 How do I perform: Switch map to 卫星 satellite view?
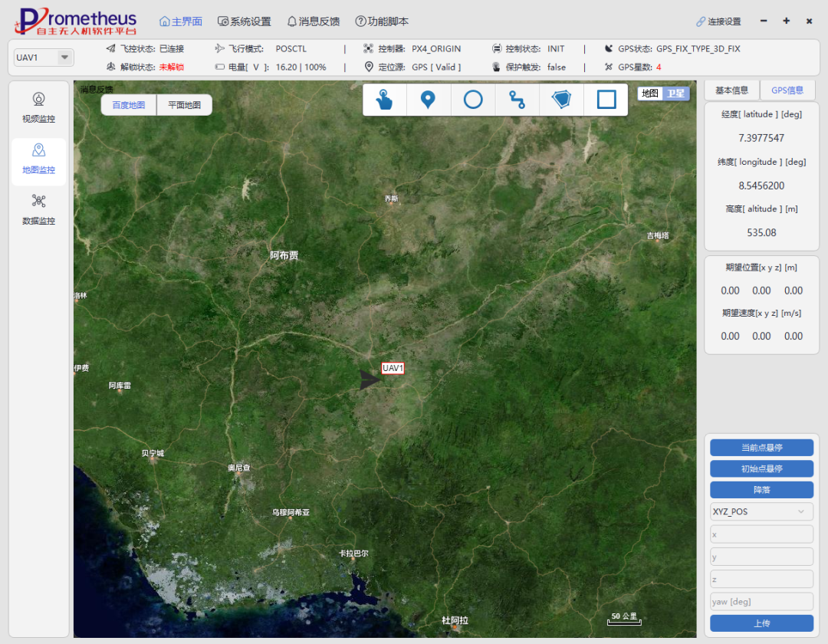click(x=675, y=94)
